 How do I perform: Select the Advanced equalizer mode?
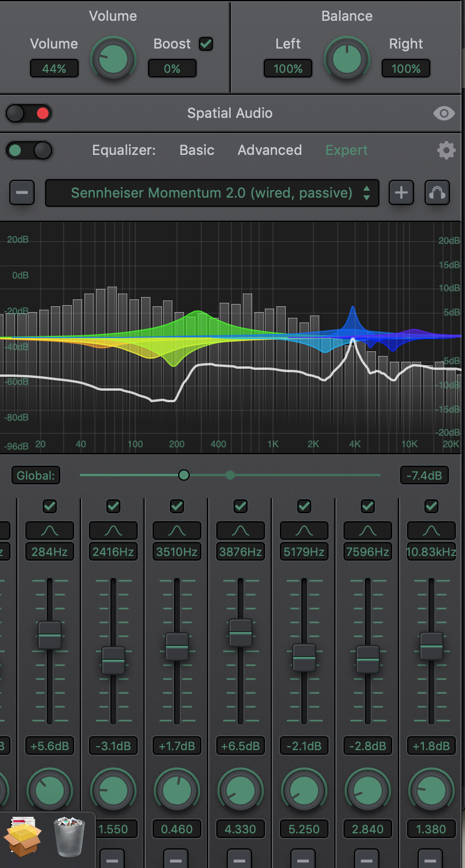coord(270,150)
